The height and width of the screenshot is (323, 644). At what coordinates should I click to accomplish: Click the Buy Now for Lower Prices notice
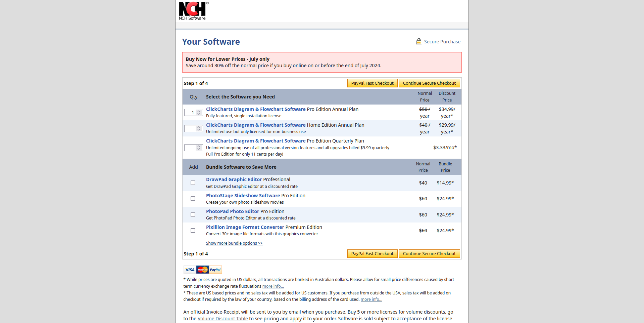322,62
